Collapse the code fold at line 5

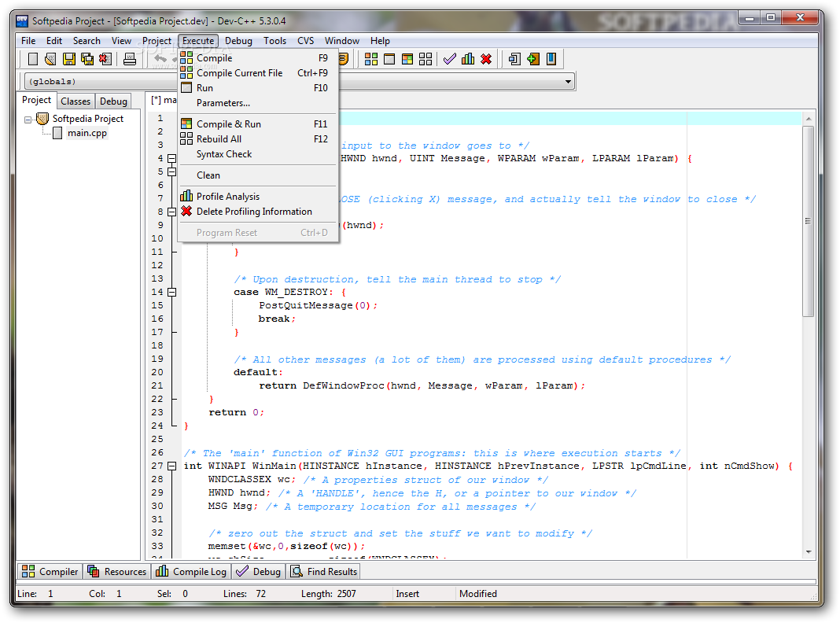[x=171, y=172]
